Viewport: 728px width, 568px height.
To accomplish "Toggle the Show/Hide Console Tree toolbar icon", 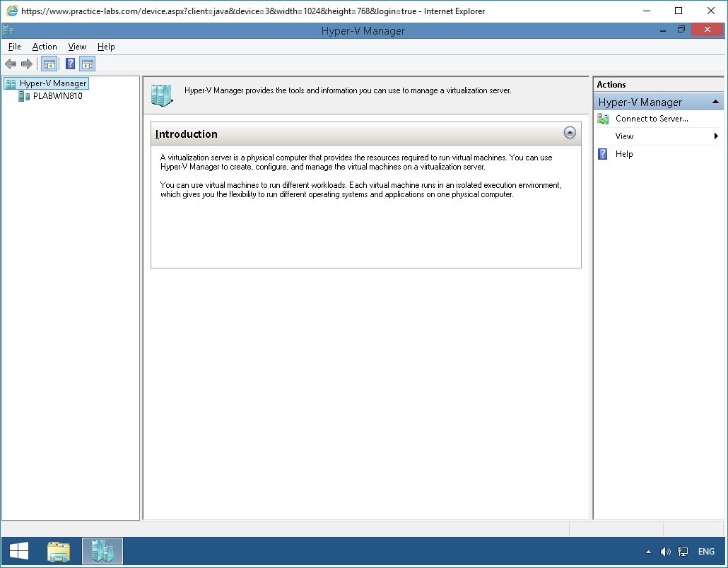I will pos(49,64).
